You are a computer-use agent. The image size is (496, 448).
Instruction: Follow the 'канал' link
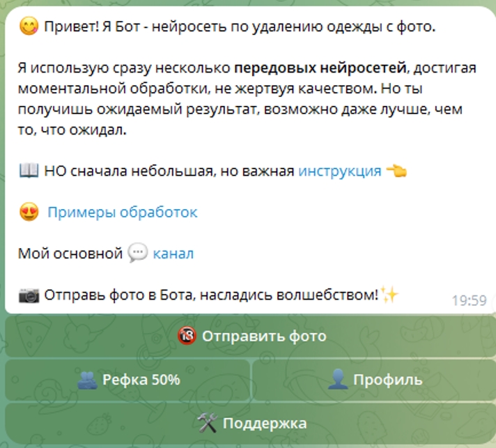point(173,254)
